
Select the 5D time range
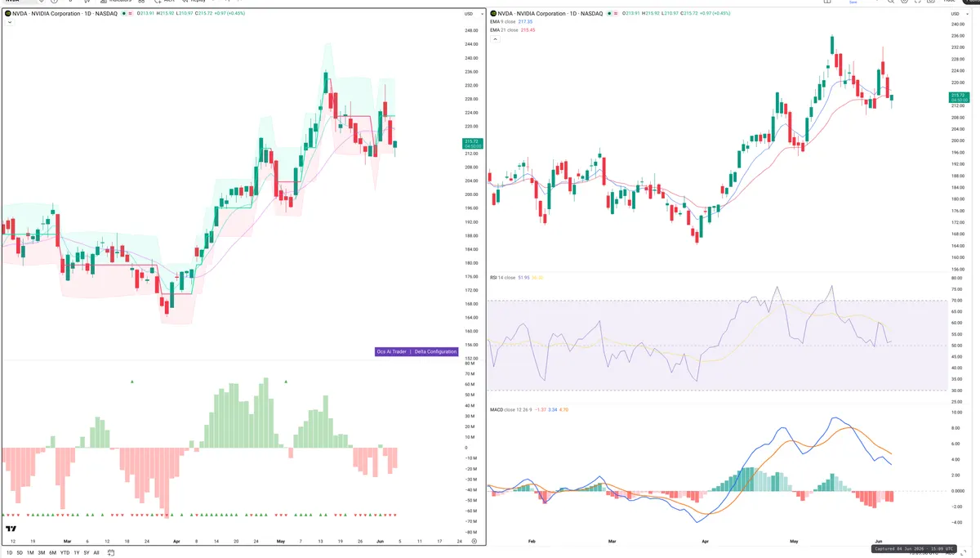20,552
